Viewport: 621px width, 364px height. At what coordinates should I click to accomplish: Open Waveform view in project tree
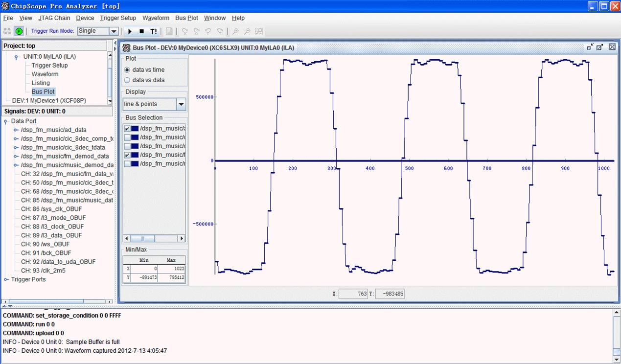(45, 74)
